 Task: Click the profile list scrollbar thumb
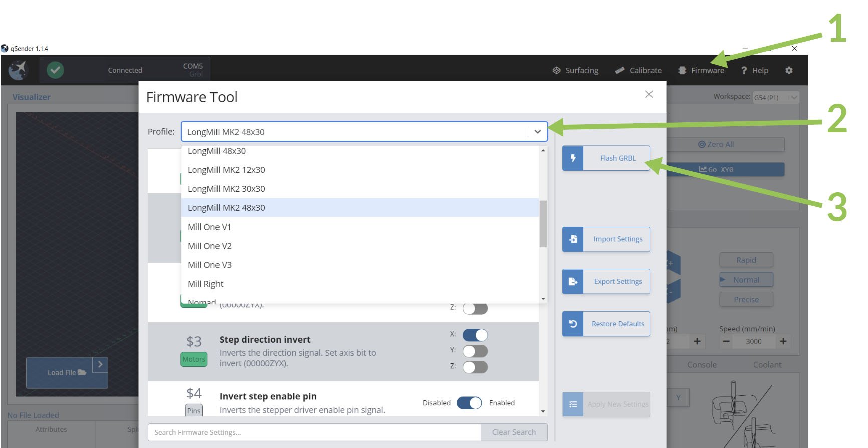[x=543, y=223]
